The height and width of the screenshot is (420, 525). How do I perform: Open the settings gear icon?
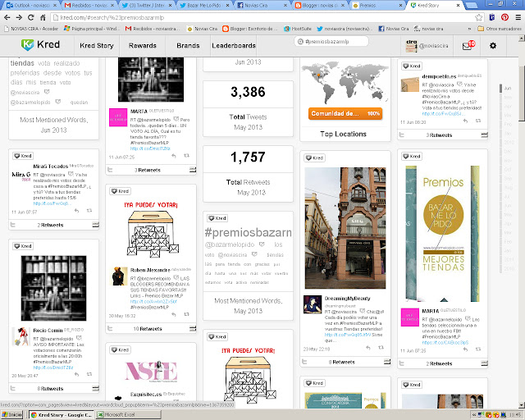pos(493,46)
